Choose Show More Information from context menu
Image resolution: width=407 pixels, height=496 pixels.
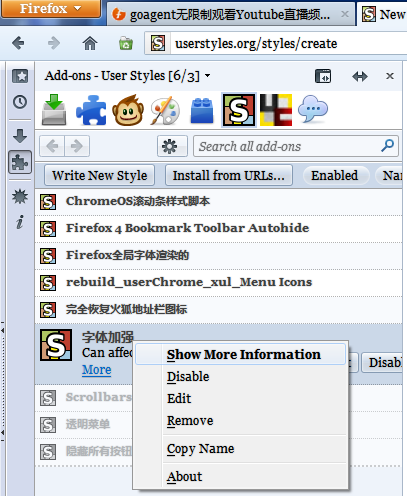(x=240, y=354)
